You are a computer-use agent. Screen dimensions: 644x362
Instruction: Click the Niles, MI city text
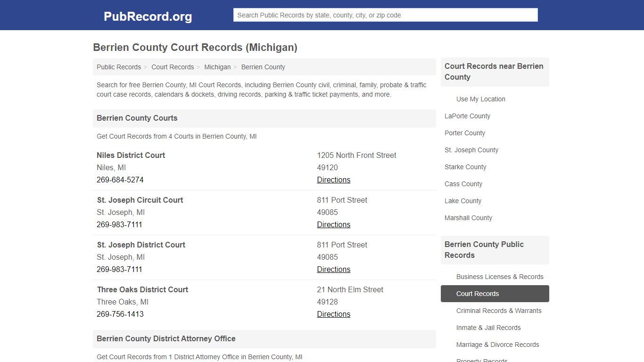111,167
